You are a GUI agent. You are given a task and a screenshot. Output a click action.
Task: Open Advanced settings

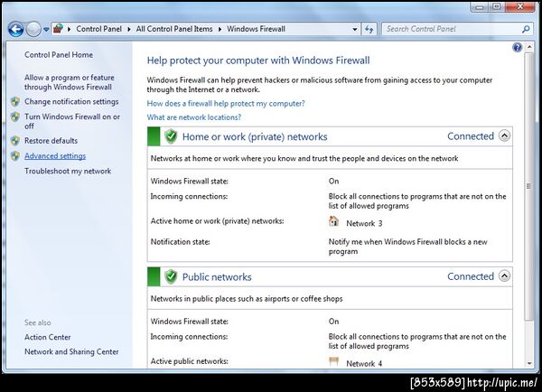[x=55, y=156]
